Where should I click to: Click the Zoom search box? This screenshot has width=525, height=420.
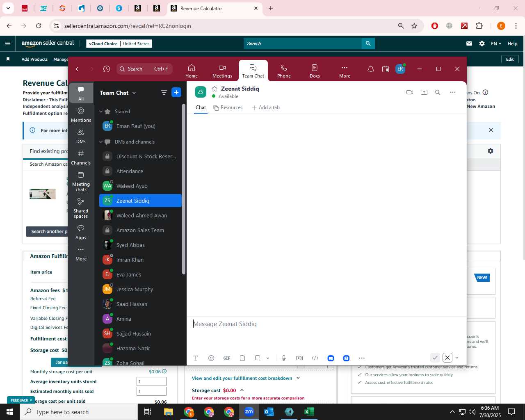tap(144, 69)
